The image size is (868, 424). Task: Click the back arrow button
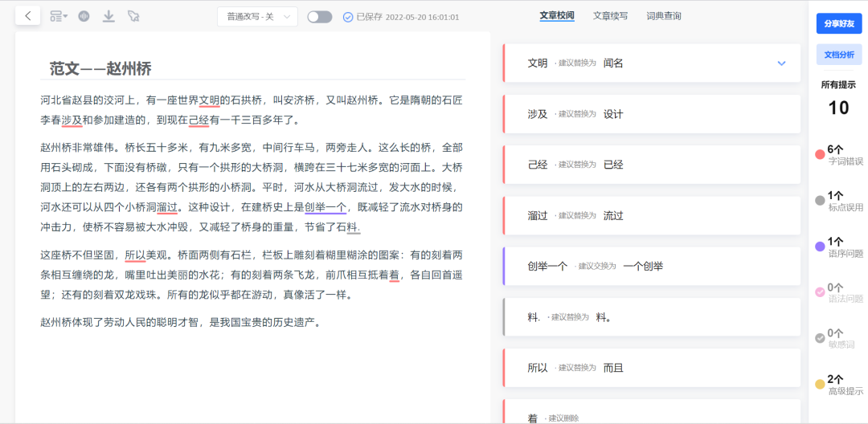click(x=28, y=16)
